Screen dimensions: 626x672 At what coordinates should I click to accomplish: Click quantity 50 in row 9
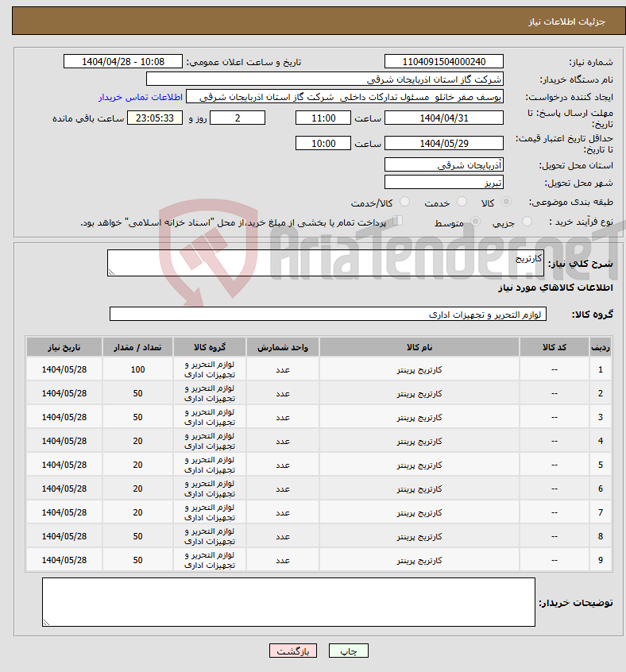(137, 560)
